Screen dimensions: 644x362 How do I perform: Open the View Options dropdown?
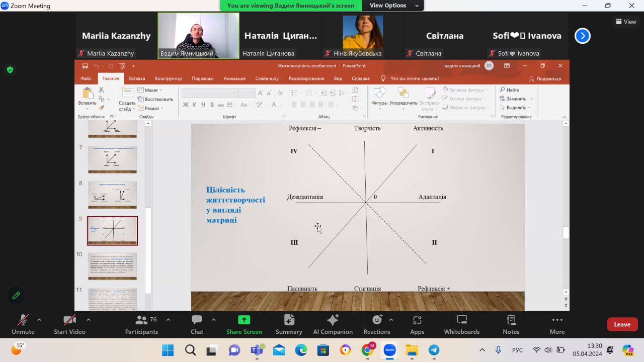pyautogui.click(x=393, y=6)
